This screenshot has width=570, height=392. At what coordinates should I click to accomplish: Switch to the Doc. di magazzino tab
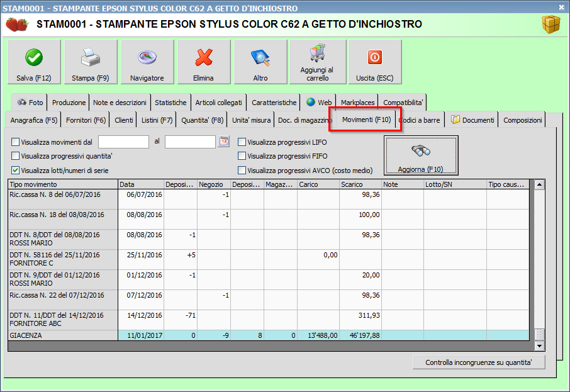[x=305, y=120]
